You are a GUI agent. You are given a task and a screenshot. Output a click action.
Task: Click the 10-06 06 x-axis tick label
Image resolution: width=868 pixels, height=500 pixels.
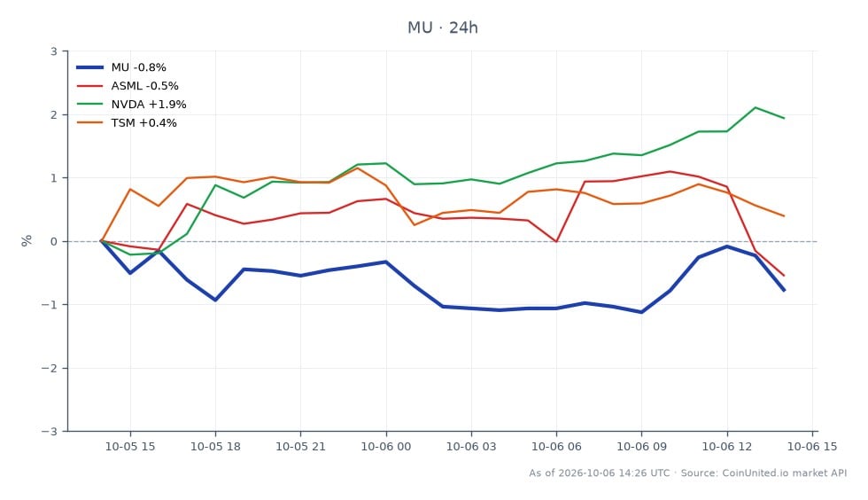tap(556, 446)
